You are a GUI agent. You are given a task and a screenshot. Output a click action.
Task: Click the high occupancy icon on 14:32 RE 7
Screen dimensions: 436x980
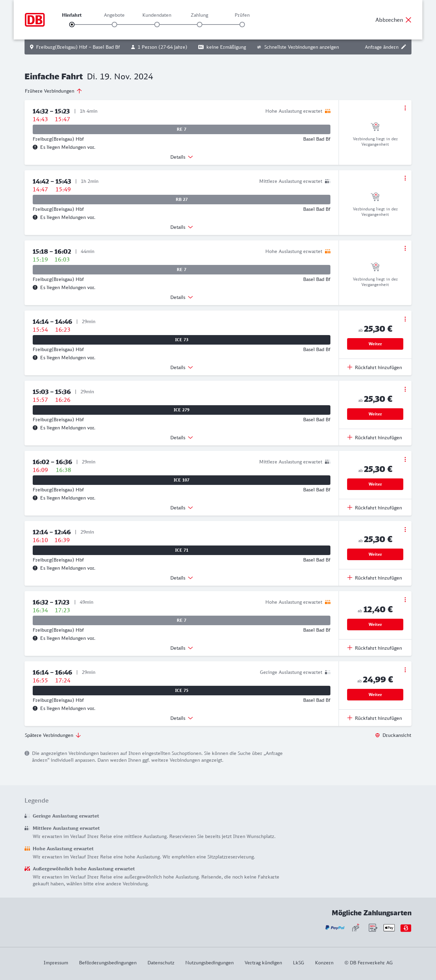pyautogui.click(x=328, y=111)
